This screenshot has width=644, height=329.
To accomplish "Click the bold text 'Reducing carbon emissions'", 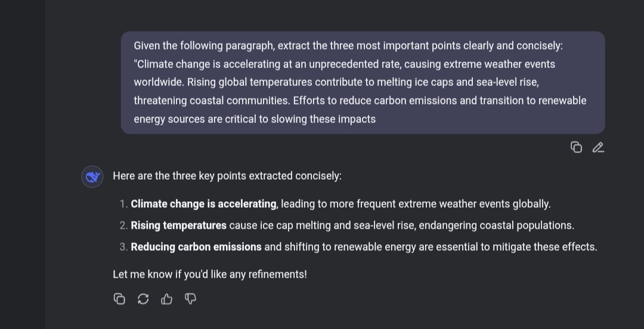I will tap(196, 247).
